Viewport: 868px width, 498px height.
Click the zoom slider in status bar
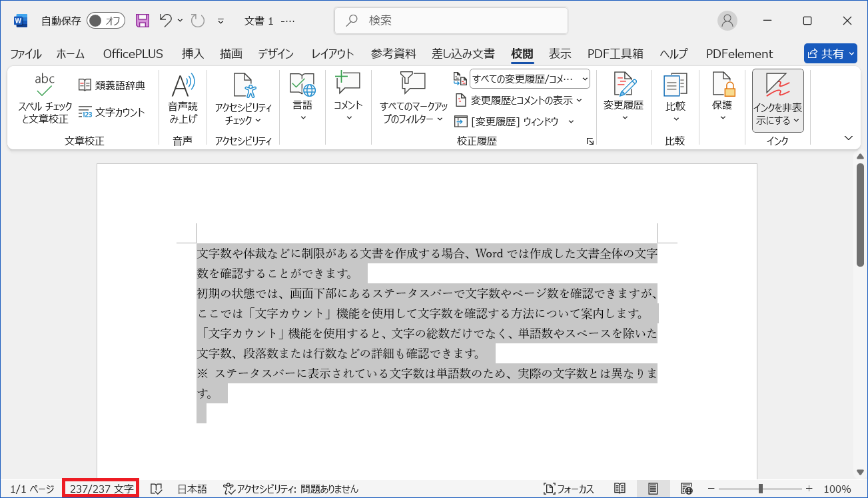click(x=760, y=489)
